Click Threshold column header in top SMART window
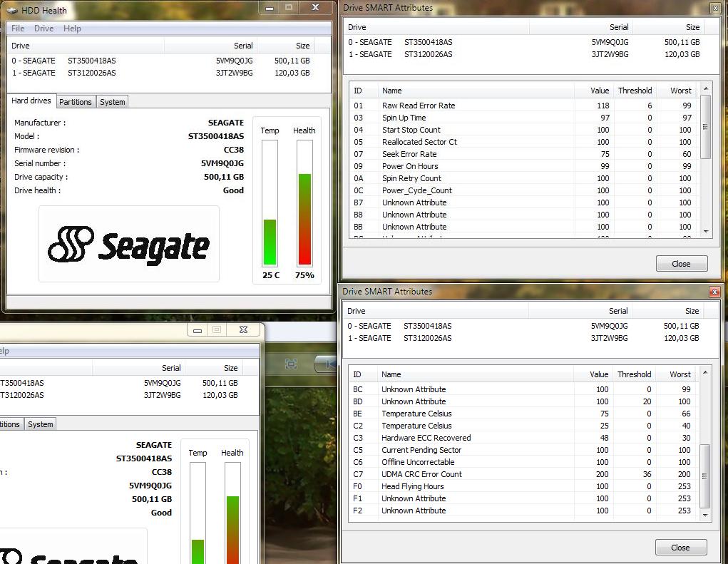Screen dimensions: 728x564 [635, 91]
